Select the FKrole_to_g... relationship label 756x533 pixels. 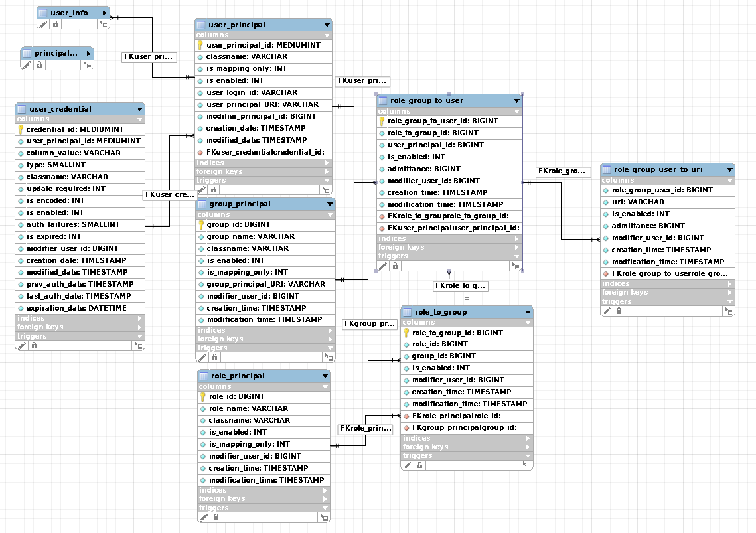pos(461,286)
